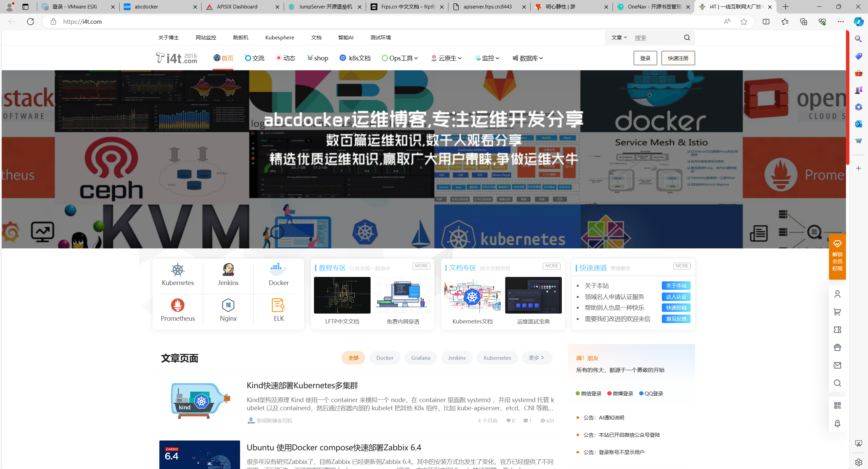Image resolution: width=868 pixels, height=469 pixels.
Task: Expand the 监控 menu
Action: [488, 58]
